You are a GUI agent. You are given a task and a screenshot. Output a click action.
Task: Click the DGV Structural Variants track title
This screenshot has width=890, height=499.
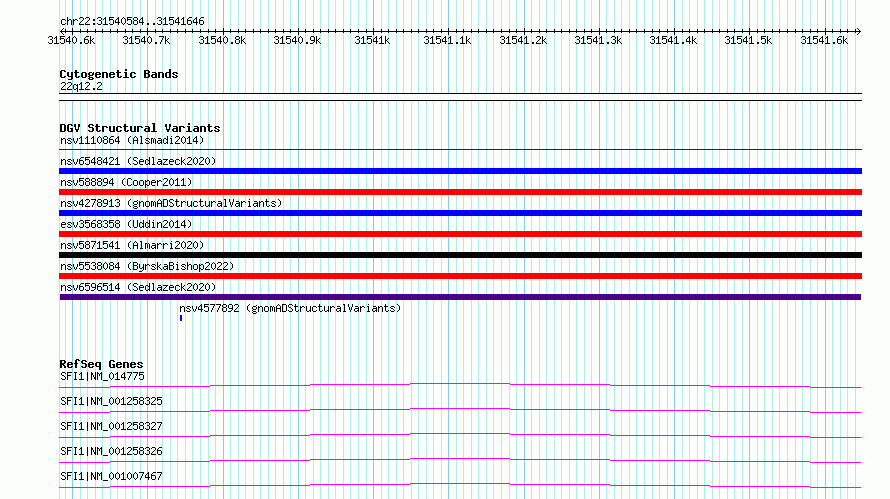tap(140, 128)
